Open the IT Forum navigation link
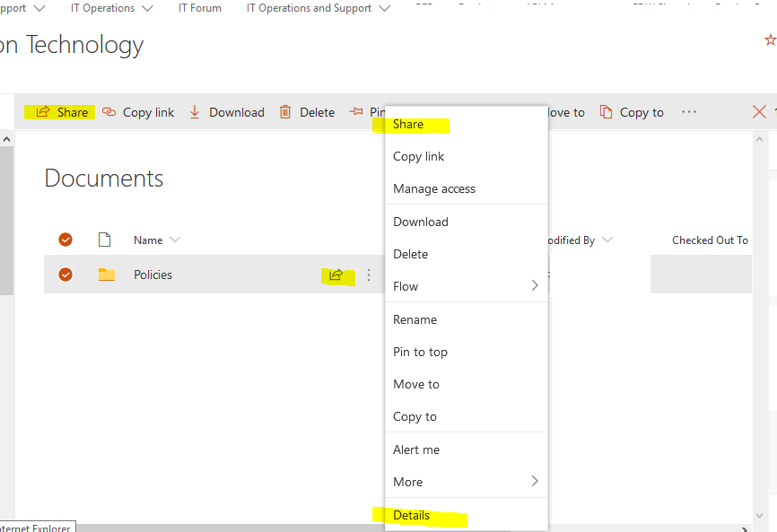Image resolution: width=777 pixels, height=532 pixels. [200, 8]
